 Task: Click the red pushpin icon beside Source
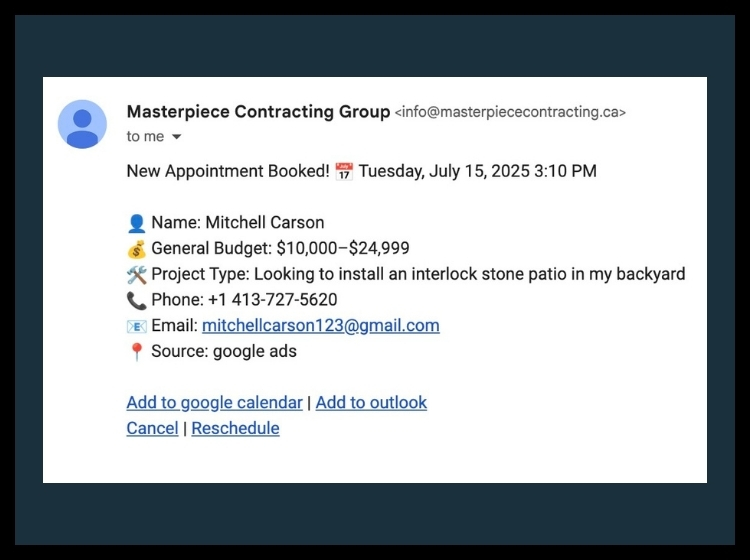click(x=136, y=352)
